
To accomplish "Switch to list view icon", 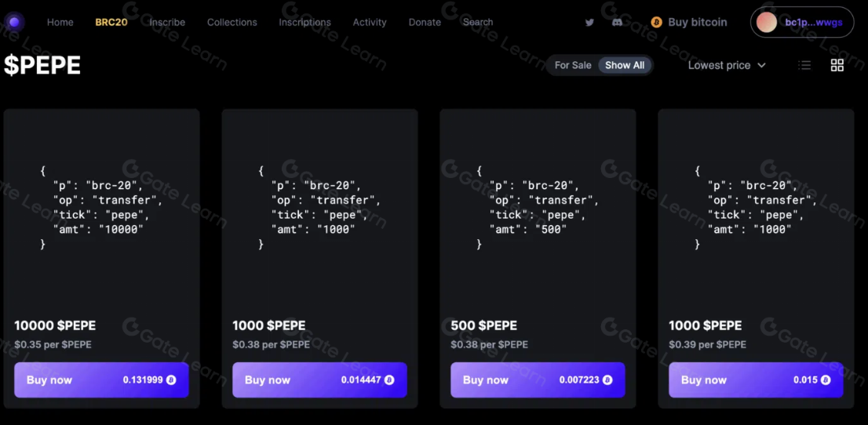I will tap(804, 65).
